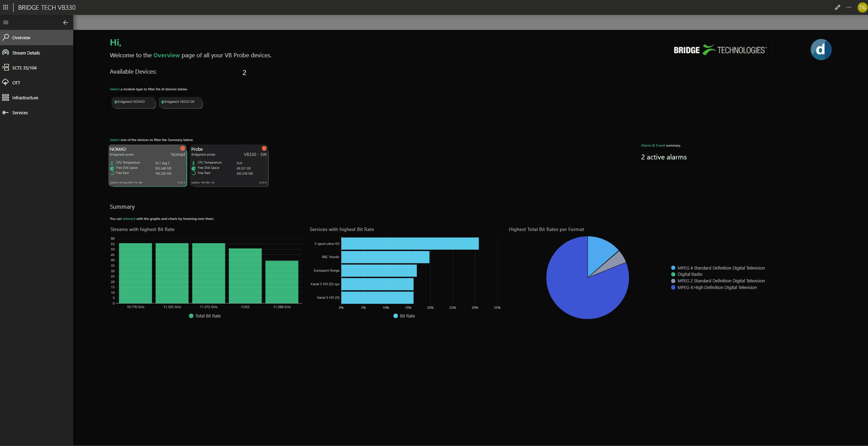The height and width of the screenshot is (446, 868).
Task: Toggle Bit Rate legend under services chart
Action: click(x=404, y=316)
